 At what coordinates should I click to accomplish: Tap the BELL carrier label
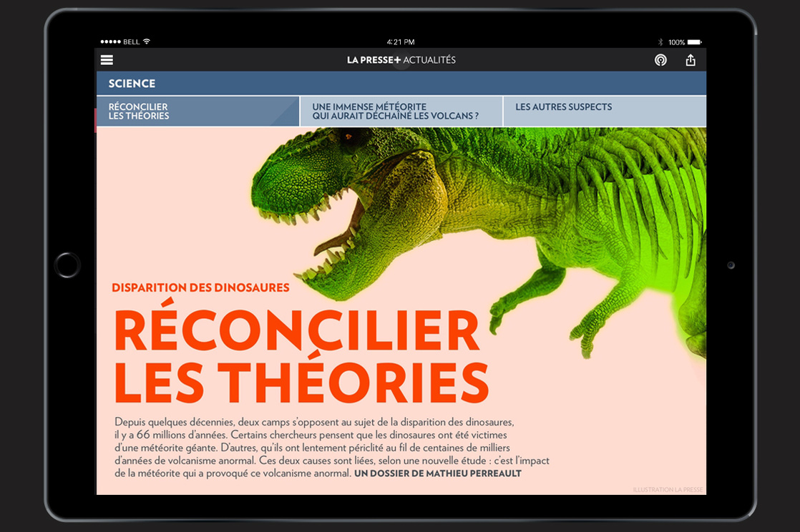pos(131,41)
